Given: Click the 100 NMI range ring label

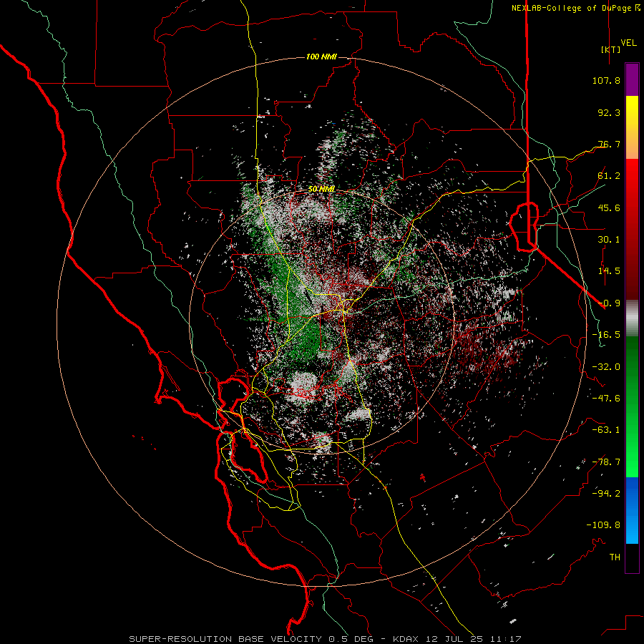Looking at the screenshot, I should tap(321, 57).
